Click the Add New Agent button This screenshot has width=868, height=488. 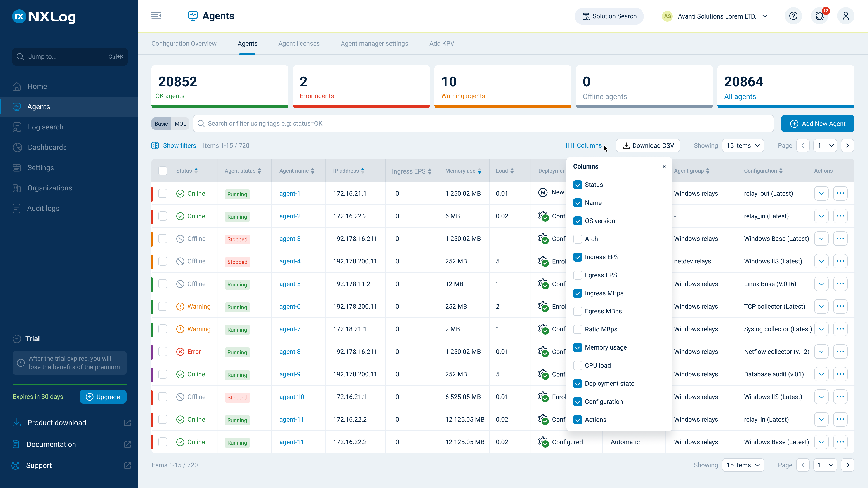tap(818, 124)
